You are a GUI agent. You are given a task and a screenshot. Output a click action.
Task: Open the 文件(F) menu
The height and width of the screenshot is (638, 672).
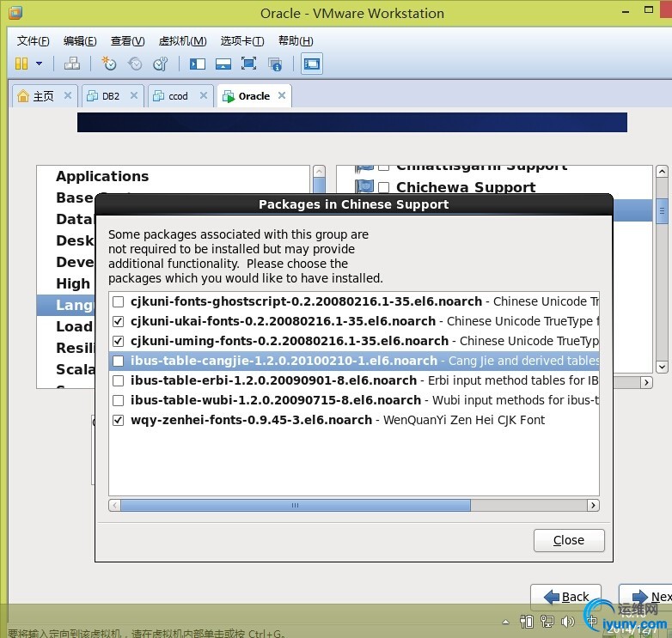33,41
